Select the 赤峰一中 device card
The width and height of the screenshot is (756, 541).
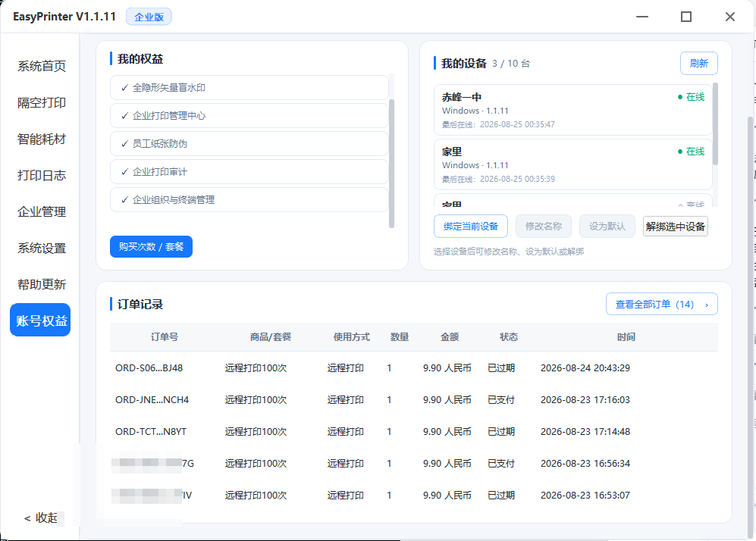572,110
